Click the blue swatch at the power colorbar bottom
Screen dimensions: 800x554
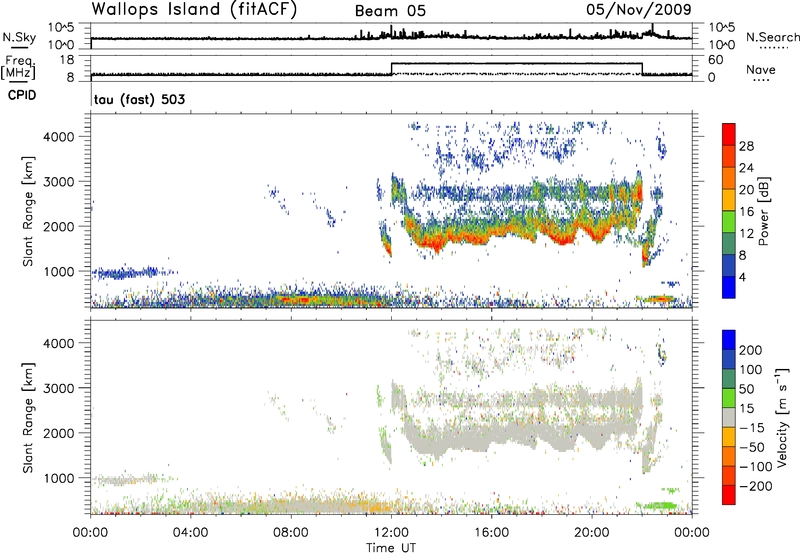(x=729, y=287)
